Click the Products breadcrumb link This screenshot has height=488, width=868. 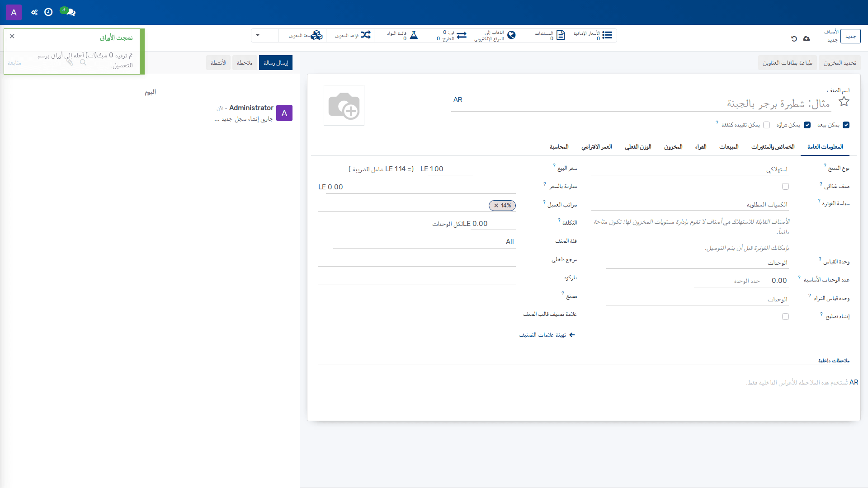pos(831,32)
